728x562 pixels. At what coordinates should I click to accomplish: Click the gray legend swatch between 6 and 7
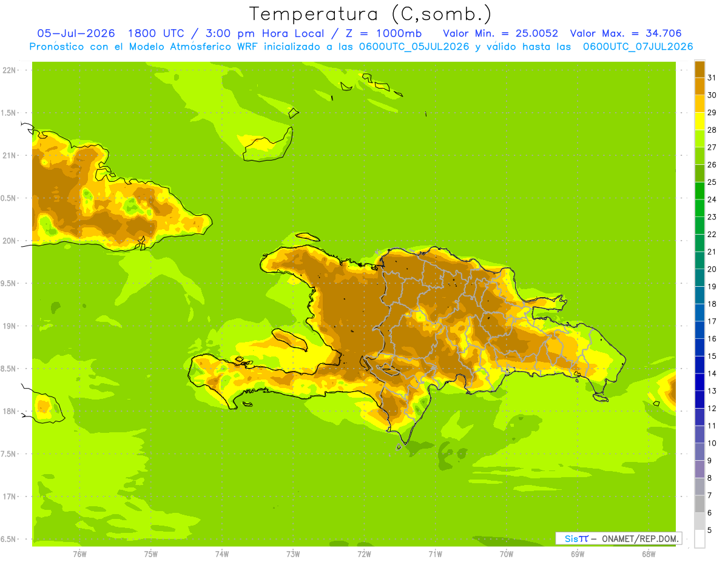[x=699, y=504]
